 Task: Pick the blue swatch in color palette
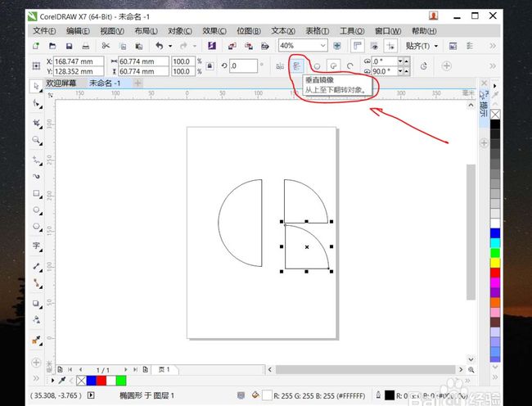pos(495,233)
